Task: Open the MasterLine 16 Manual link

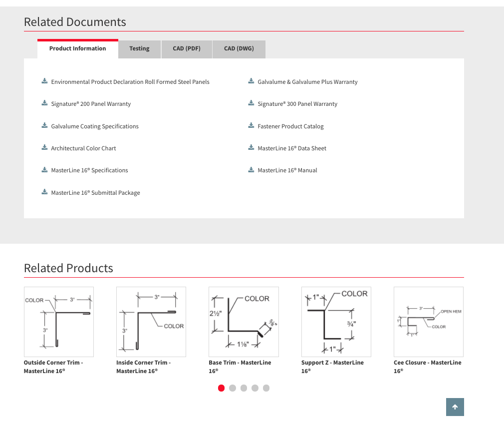Action: click(287, 170)
